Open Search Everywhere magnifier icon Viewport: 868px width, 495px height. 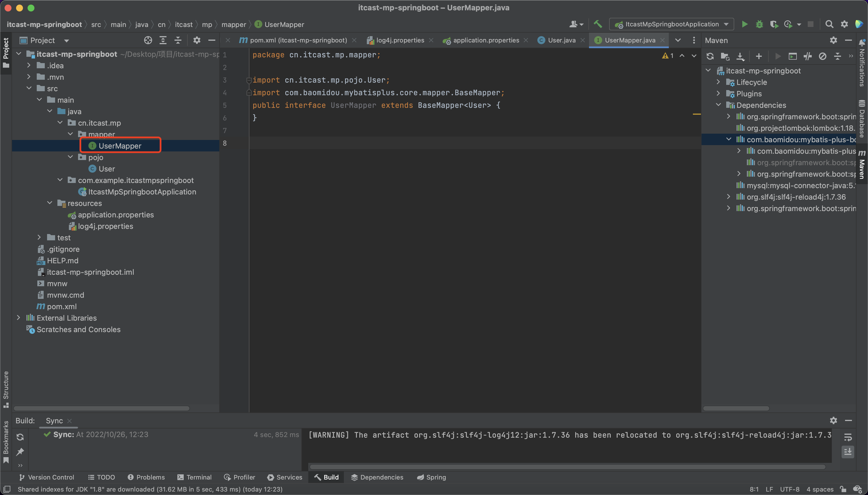point(829,24)
